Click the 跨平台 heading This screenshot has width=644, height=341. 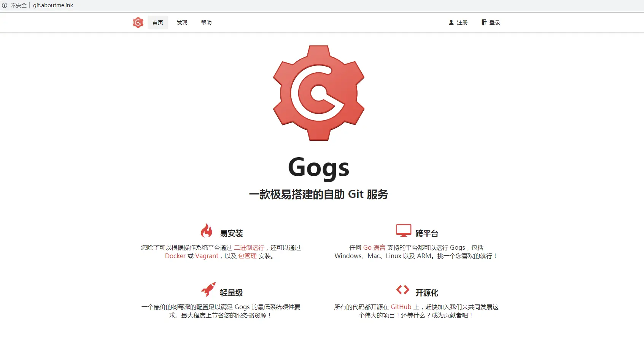click(427, 234)
